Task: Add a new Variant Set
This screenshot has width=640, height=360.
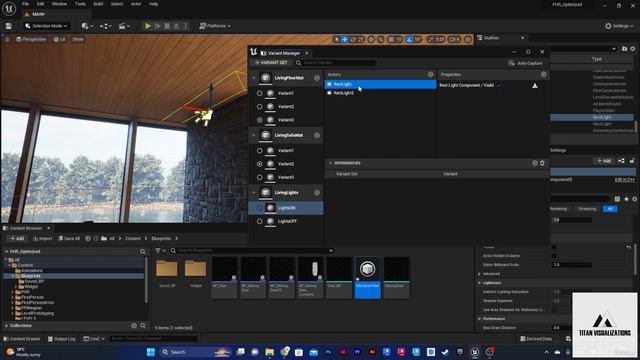Action: [x=271, y=63]
